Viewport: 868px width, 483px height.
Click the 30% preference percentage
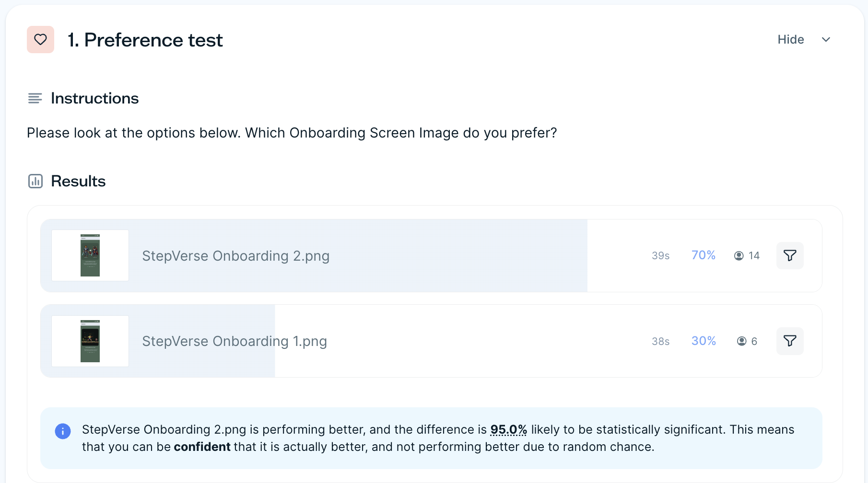point(703,341)
